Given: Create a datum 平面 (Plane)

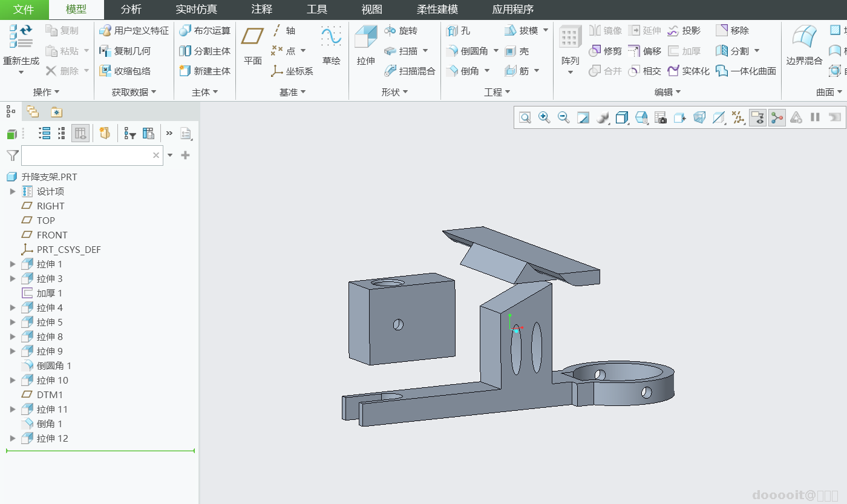Looking at the screenshot, I should (x=252, y=45).
